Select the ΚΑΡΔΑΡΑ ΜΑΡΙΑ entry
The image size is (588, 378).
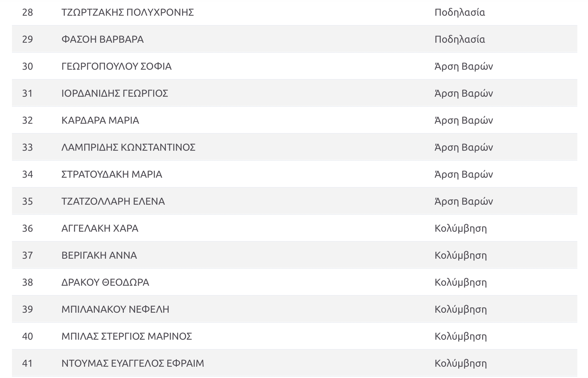[x=100, y=120]
